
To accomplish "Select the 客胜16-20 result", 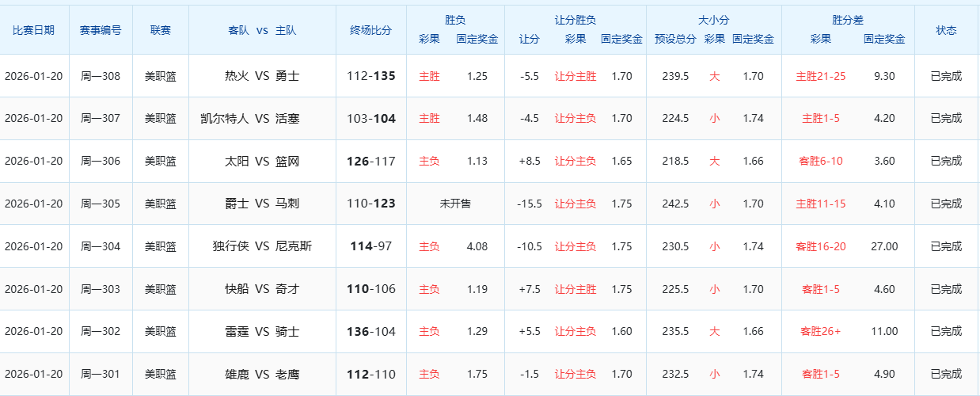I will 820,246.
